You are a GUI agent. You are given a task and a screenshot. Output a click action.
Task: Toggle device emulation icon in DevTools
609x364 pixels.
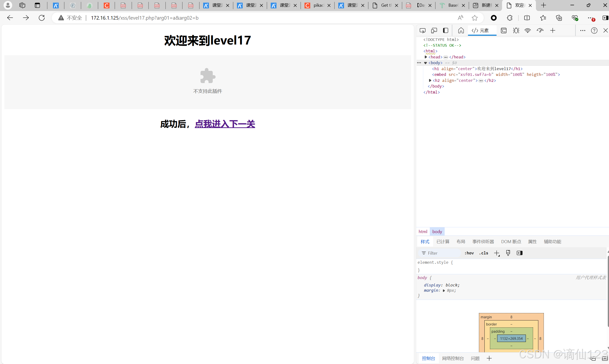click(434, 31)
